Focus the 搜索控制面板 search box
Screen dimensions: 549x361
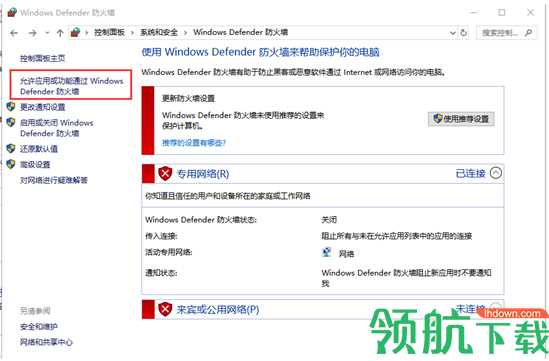[x=506, y=33]
